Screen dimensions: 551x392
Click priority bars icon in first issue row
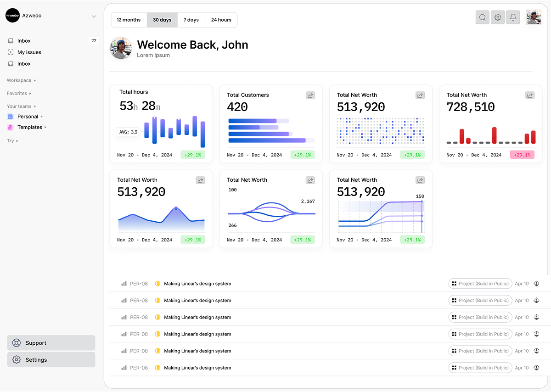pyautogui.click(x=124, y=284)
